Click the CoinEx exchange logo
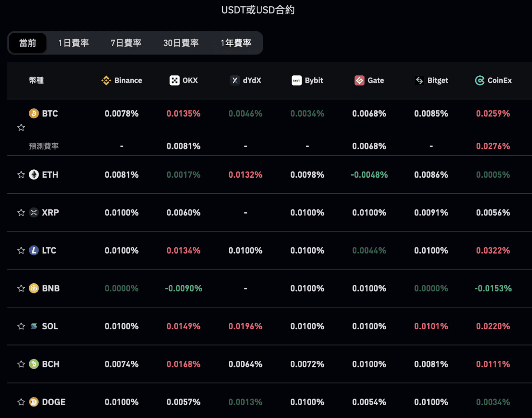This screenshot has width=532, height=418. pos(480,80)
